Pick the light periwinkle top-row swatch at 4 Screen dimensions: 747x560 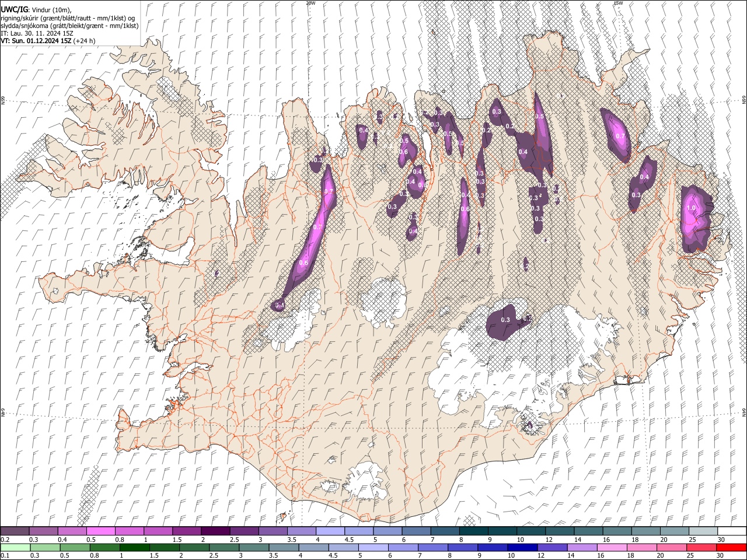[329, 531]
